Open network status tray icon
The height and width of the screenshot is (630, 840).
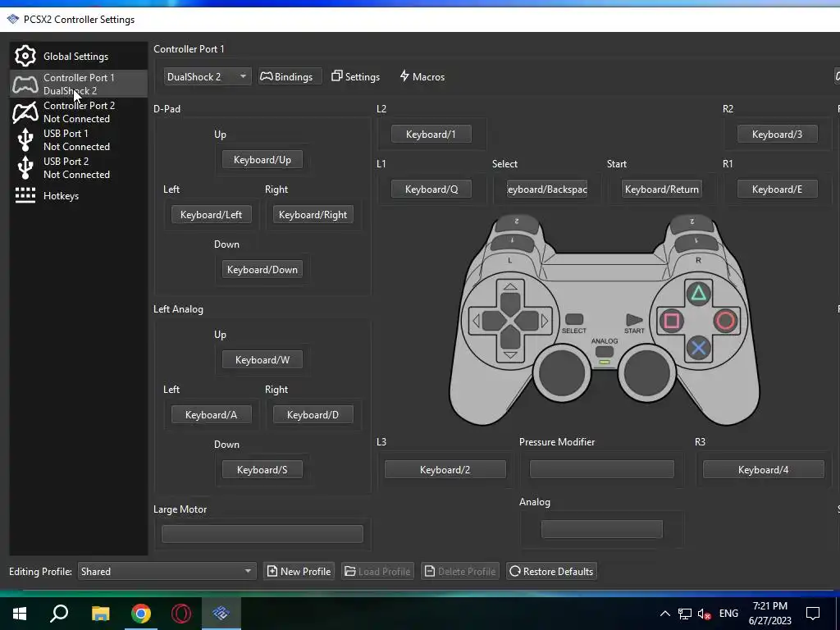[685, 614]
